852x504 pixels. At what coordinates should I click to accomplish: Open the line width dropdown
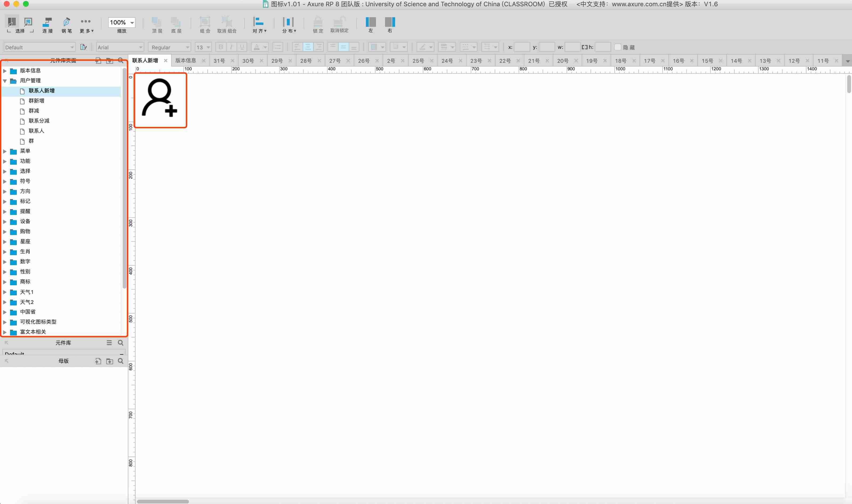(447, 47)
